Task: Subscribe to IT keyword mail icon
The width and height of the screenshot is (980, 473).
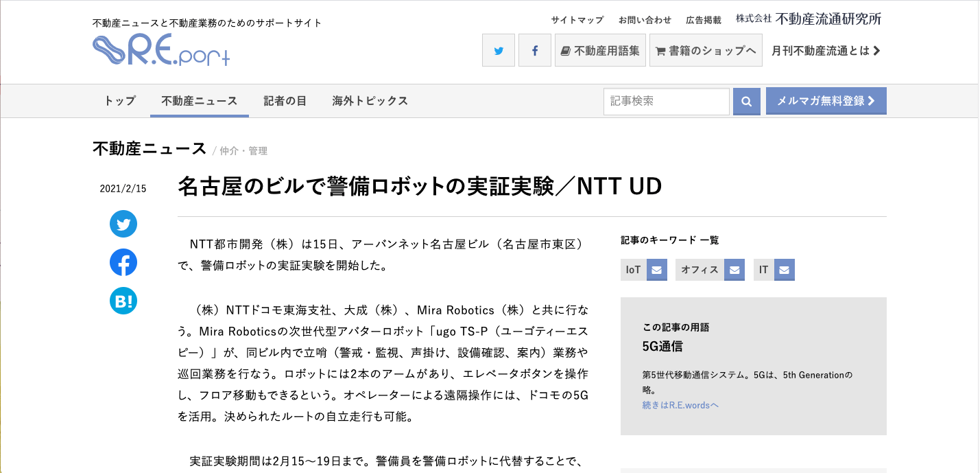Action: tap(785, 270)
